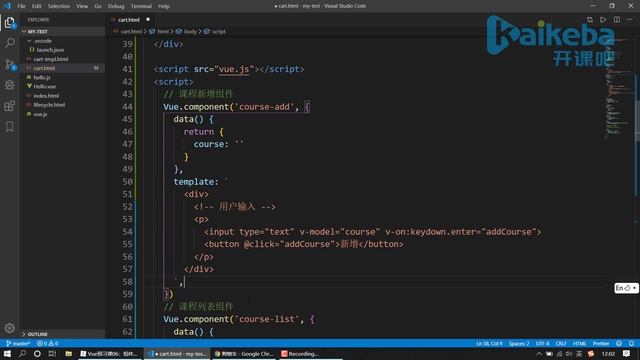Click the feedback smiley in status bar
Image resolution: width=640 pixels, height=360 pixels.
click(619, 343)
